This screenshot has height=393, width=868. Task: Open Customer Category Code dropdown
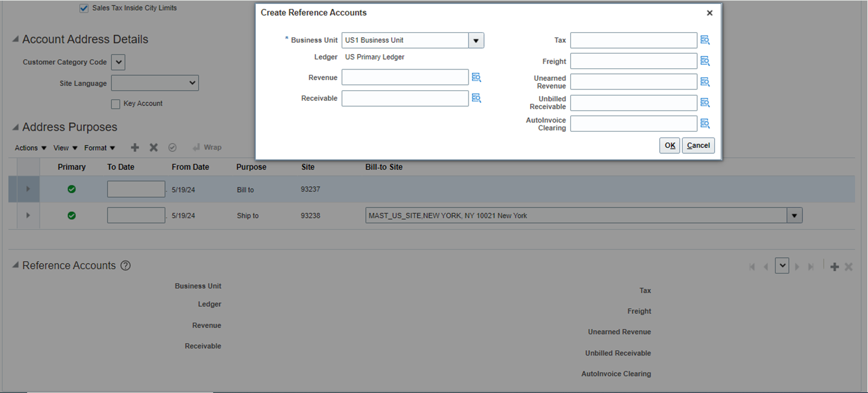(x=118, y=62)
